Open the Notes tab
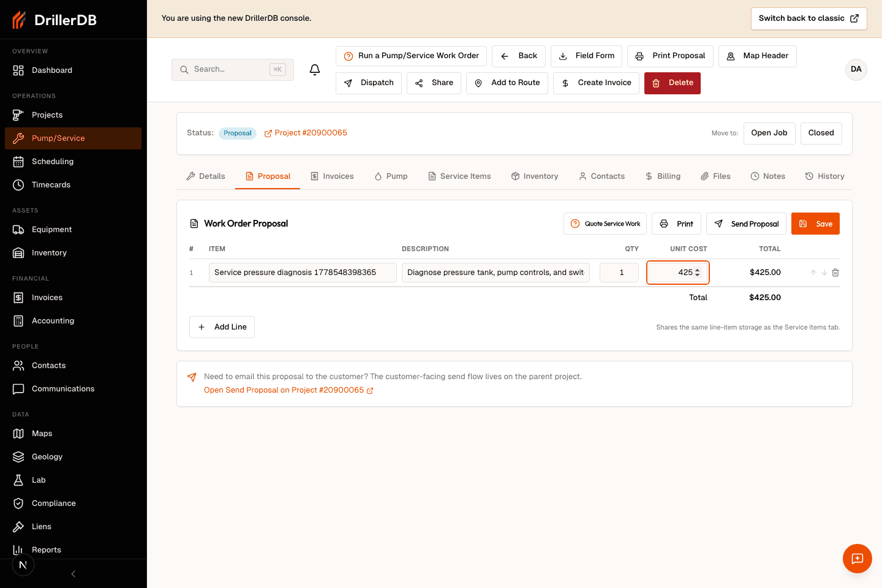This screenshot has width=882, height=588. click(768, 176)
